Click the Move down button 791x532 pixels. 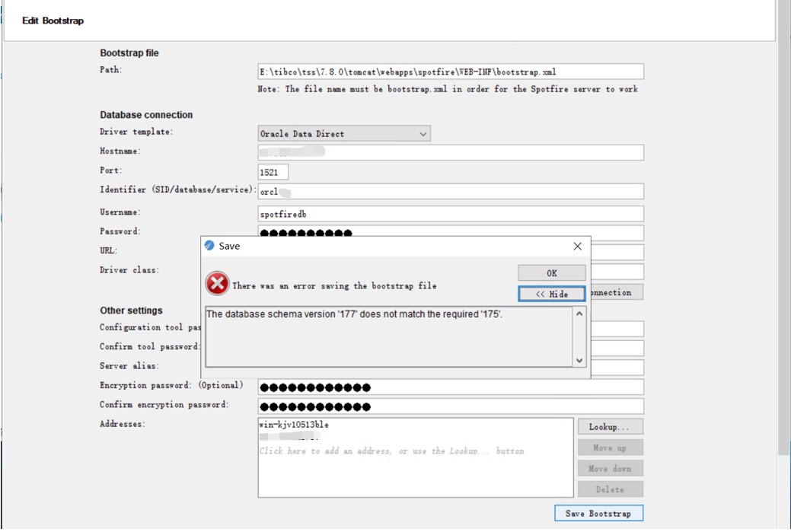(x=610, y=469)
